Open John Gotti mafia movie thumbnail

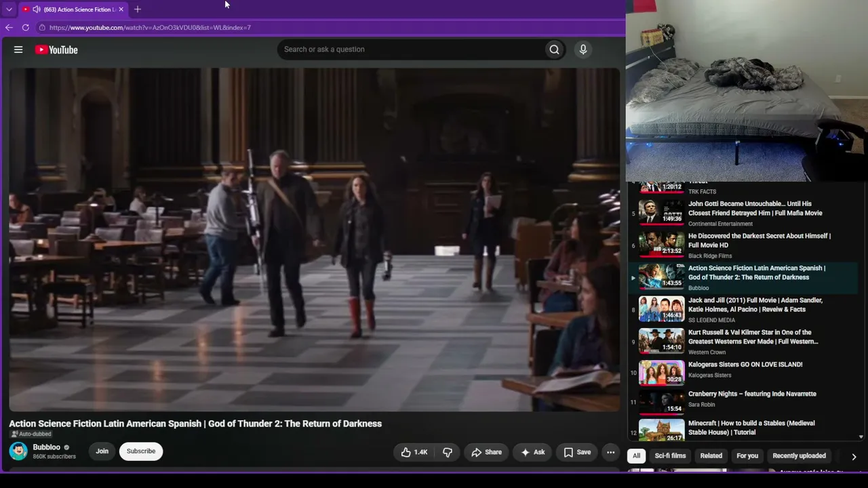coord(662,211)
